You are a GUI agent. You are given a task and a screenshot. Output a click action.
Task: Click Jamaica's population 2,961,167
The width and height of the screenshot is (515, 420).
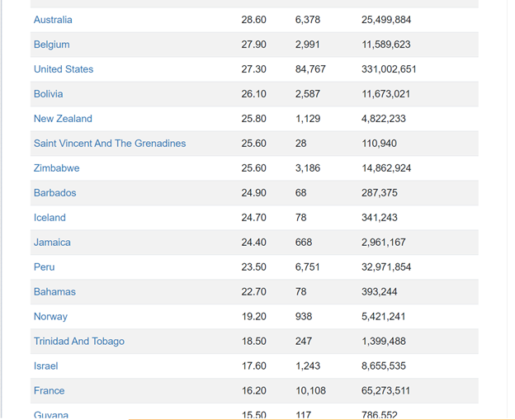click(x=384, y=243)
